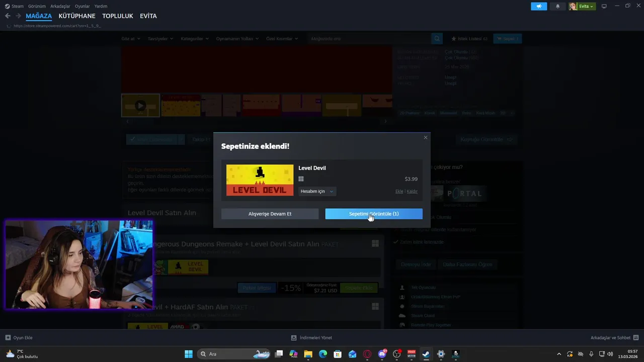Open File Explorer from taskbar

308,354
